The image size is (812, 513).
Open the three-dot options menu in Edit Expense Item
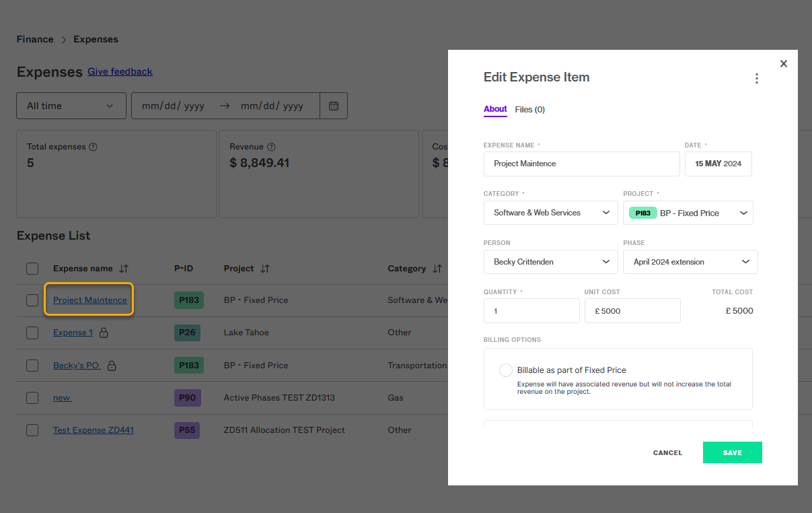click(757, 79)
